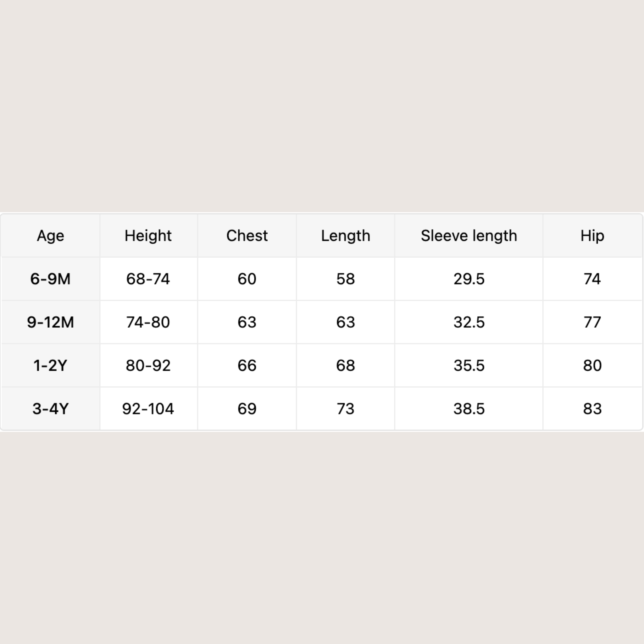The height and width of the screenshot is (644, 644).
Task: Click the Hip column header
Action: (592, 236)
